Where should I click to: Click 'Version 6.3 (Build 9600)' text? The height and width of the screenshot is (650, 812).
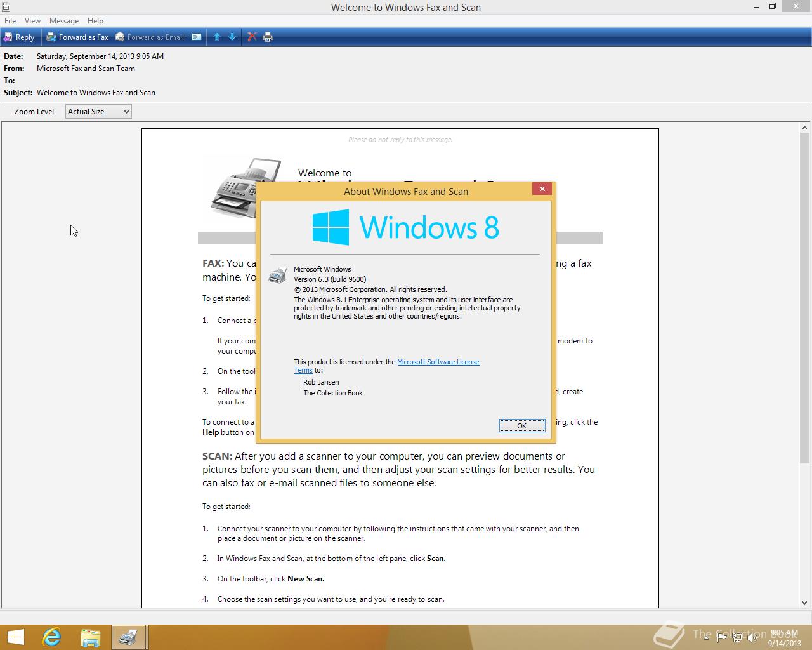[330, 279]
